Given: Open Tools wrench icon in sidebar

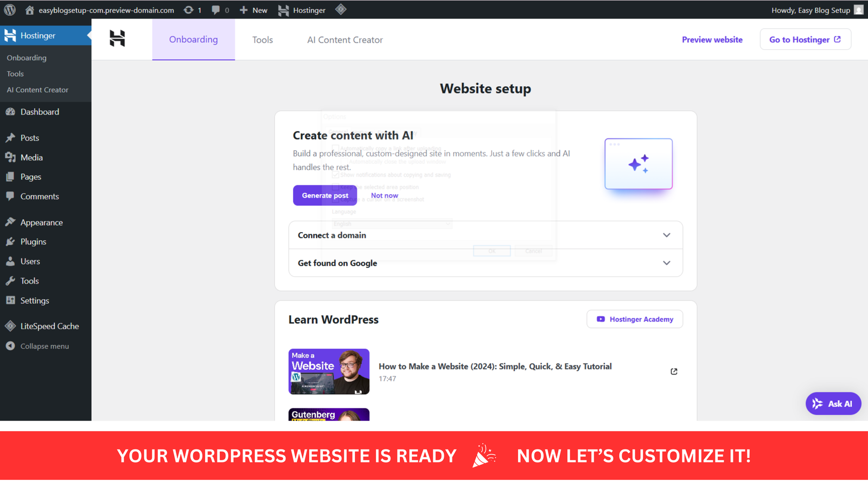Looking at the screenshot, I should pyautogui.click(x=10, y=280).
